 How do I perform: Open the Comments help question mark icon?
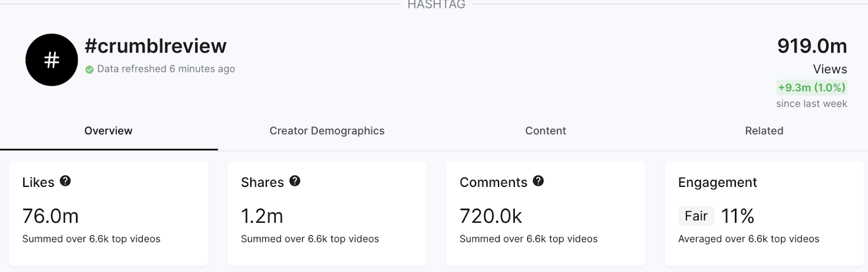538,181
